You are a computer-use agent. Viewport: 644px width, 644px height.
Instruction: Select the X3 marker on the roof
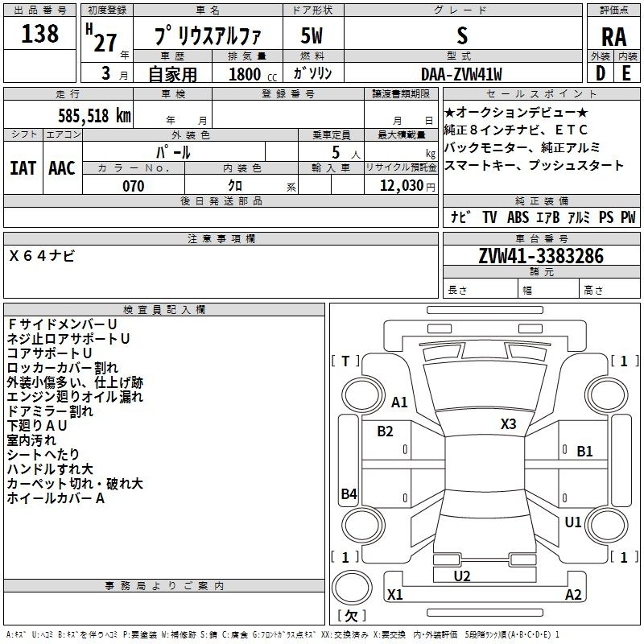[x=508, y=424]
